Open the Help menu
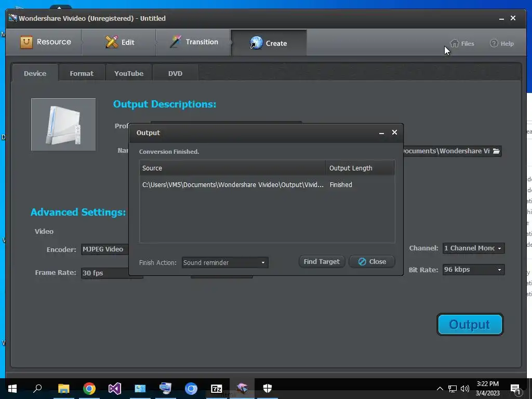532x399 pixels. (502, 44)
